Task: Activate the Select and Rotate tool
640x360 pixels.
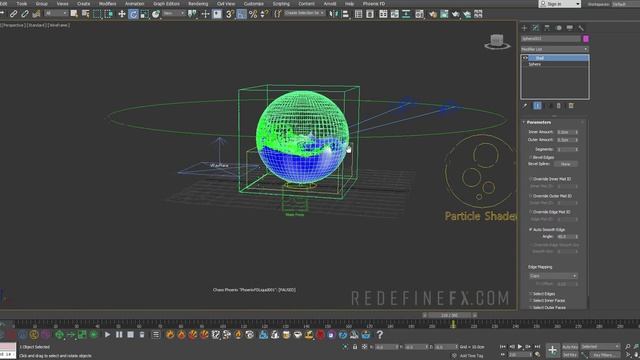Action: (x=133, y=14)
